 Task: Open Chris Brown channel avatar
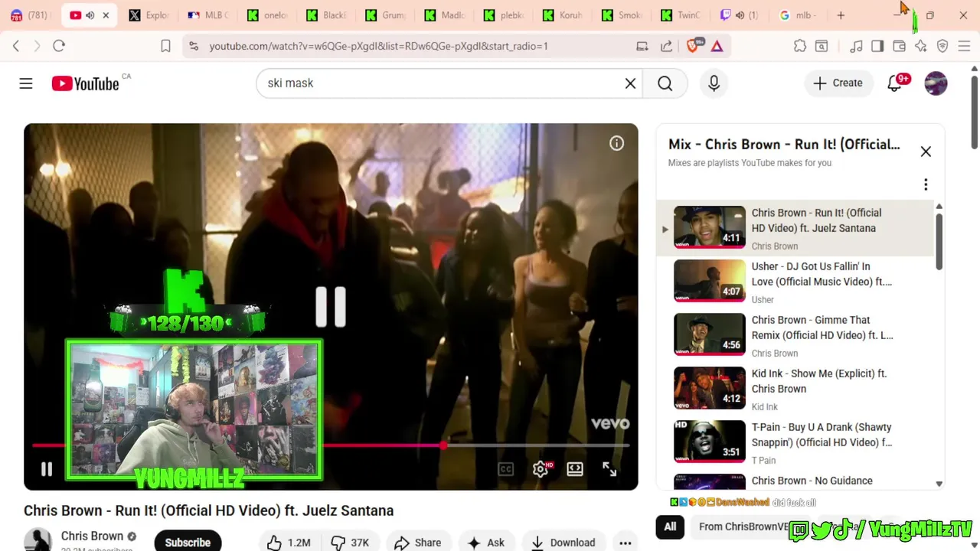pyautogui.click(x=38, y=540)
